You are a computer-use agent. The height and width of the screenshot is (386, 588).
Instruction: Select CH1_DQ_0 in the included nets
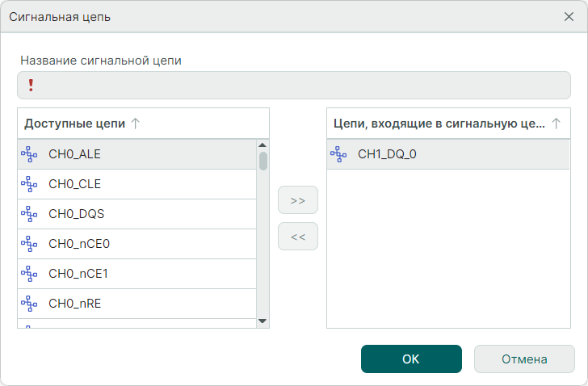388,153
